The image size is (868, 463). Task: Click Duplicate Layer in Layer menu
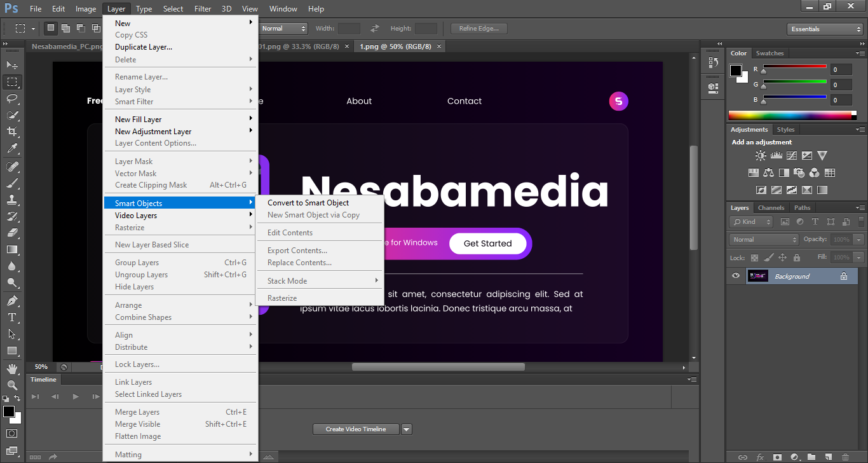pos(144,47)
